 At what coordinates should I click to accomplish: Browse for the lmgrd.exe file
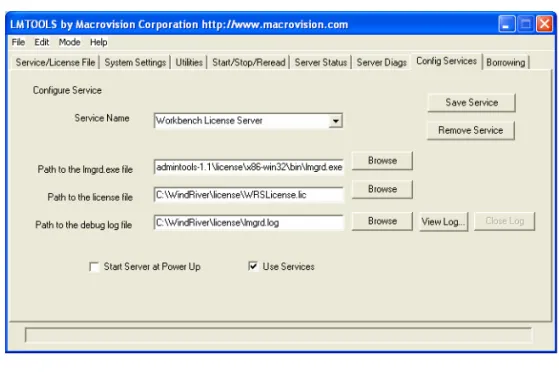coord(382,160)
